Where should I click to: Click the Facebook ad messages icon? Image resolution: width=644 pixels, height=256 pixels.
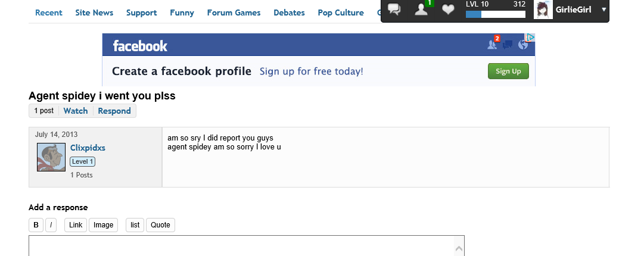coord(508,45)
